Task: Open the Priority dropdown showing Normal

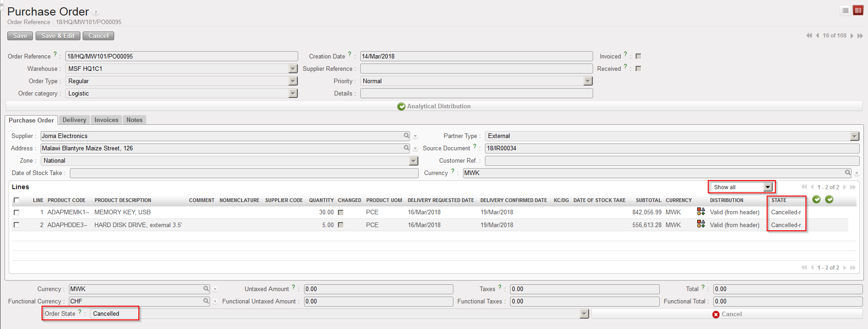Action: click(588, 81)
